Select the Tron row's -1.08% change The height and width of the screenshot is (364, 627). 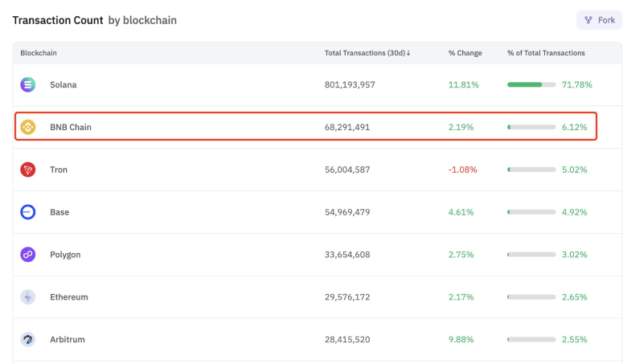tap(463, 170)
